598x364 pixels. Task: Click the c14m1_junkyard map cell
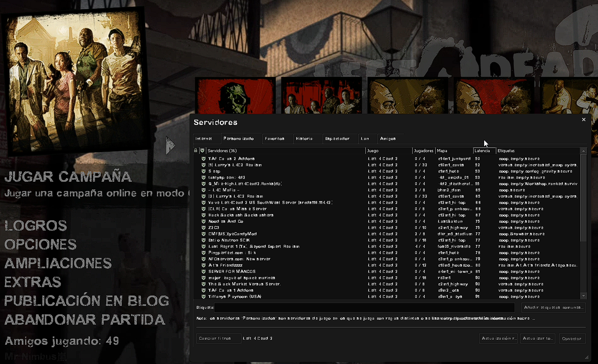click(x=454, y=159)
